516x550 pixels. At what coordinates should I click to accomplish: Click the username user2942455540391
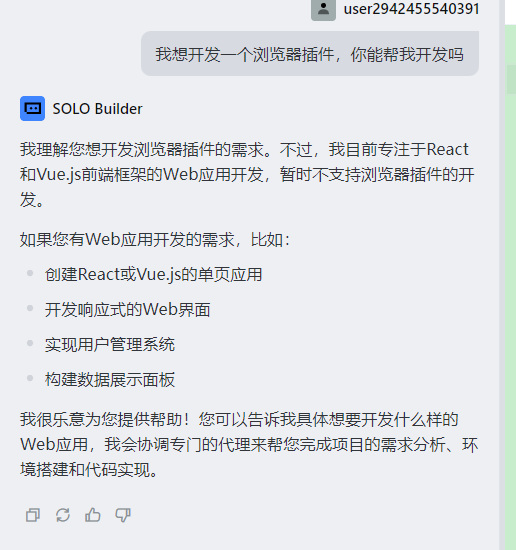tap(411, 9)
